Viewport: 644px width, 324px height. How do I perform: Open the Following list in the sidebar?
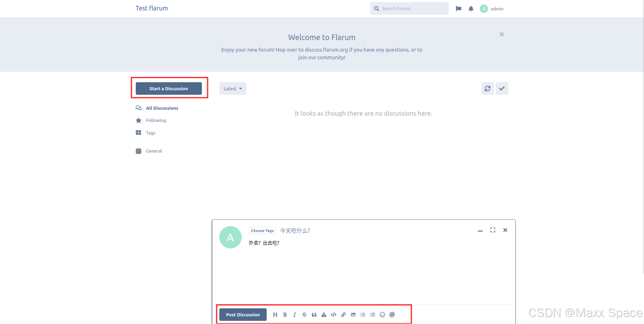coord(156,120)
